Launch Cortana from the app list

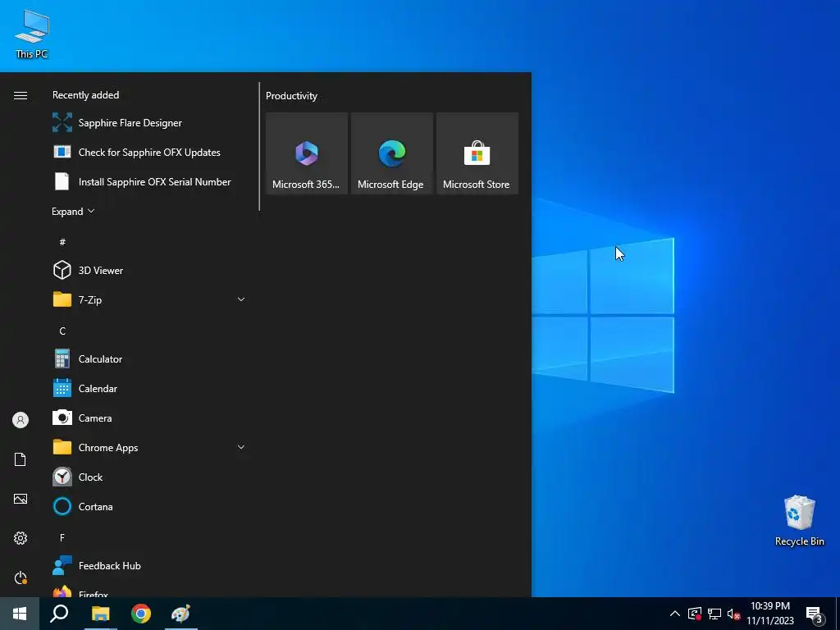[148, 506]
